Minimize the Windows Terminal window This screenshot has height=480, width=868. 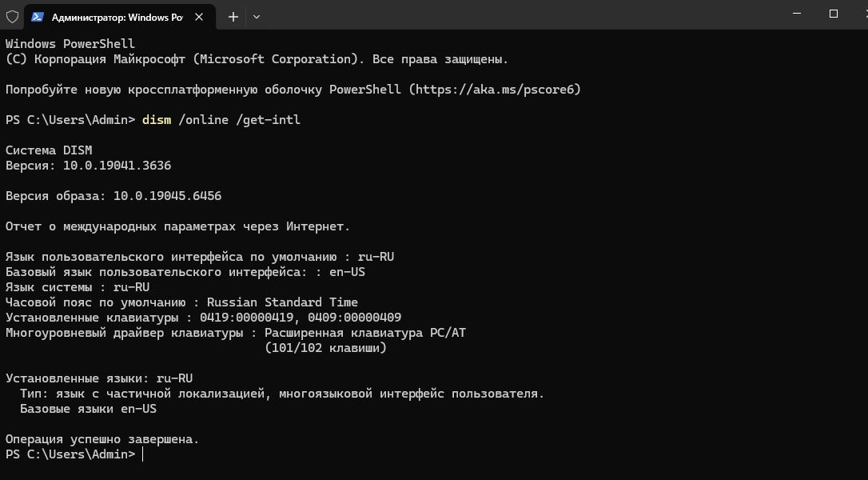click(x=797, y=14)
